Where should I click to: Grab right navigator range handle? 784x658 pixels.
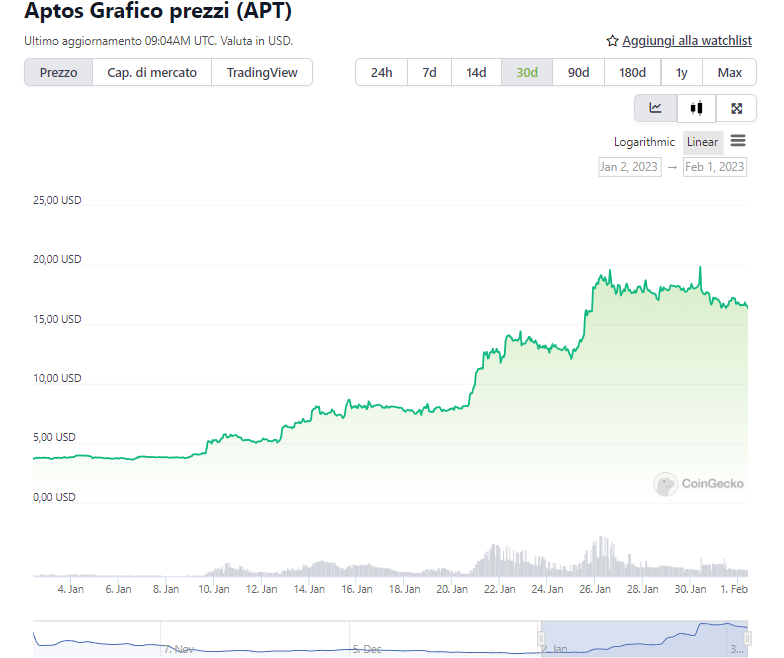748,638
